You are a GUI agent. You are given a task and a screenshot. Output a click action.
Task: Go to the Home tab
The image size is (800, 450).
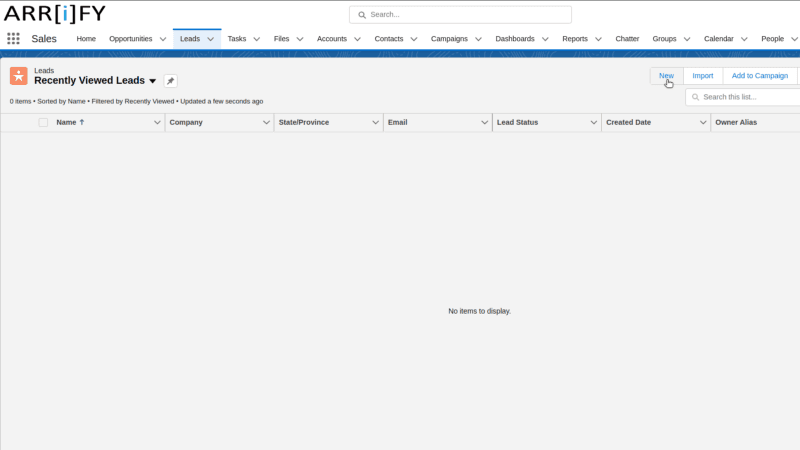pyautogui.click(x=86, y=39)
